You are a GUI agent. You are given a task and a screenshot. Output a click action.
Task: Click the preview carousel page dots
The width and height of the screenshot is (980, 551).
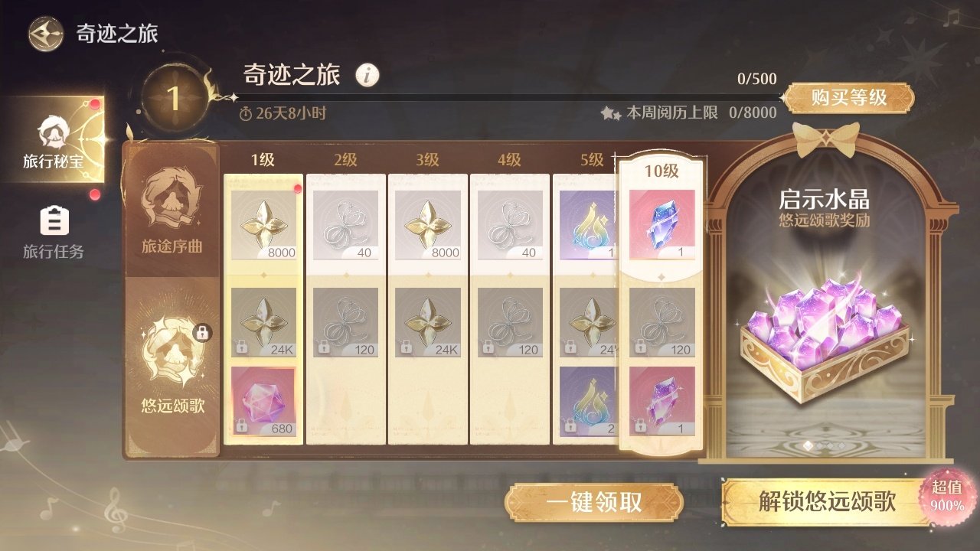point(824,445)
